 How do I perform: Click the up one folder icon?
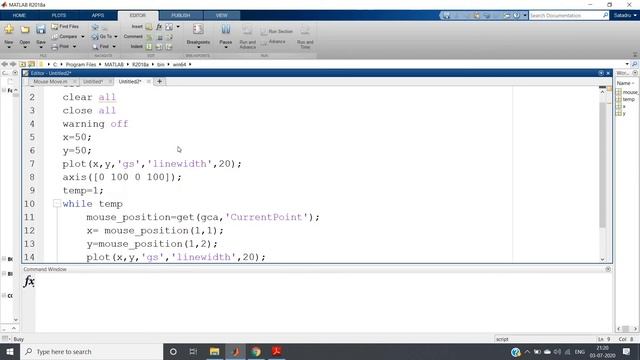[x=22, y=64]
